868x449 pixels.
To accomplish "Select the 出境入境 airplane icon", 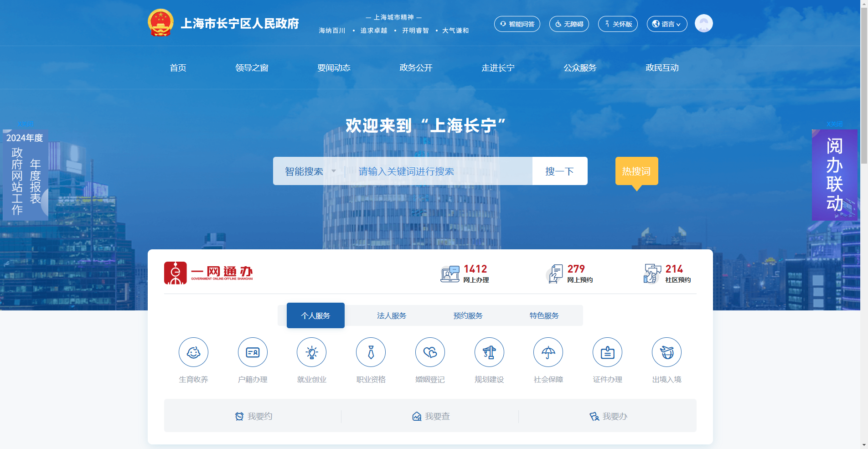I will (666, 352).
